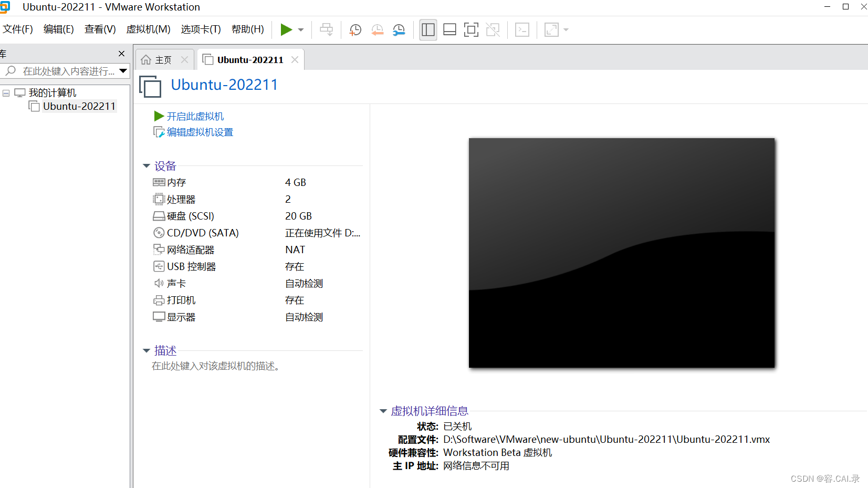Click the VMware Workstation title bar logo
Image resolution: width=868 pixels, height=488 pixels.
point(5,7)
